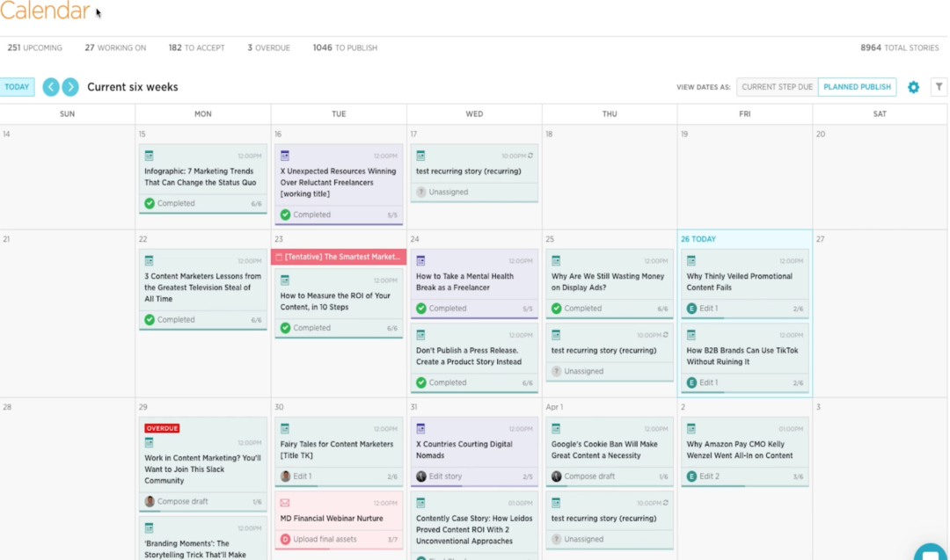950x560 pixels.
Task: Click the red Overdue badge on March 29
Action: (x=163, y=428)
